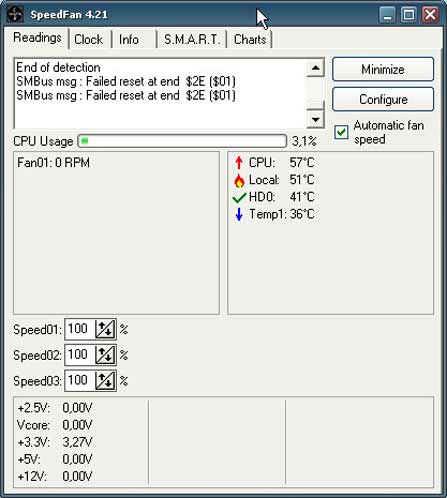The width and height of the screenshot is (447, 498).
Task: Click the Temp1: 36°C temperature reading
Action: pyautogui.click(x=281, y=214)
